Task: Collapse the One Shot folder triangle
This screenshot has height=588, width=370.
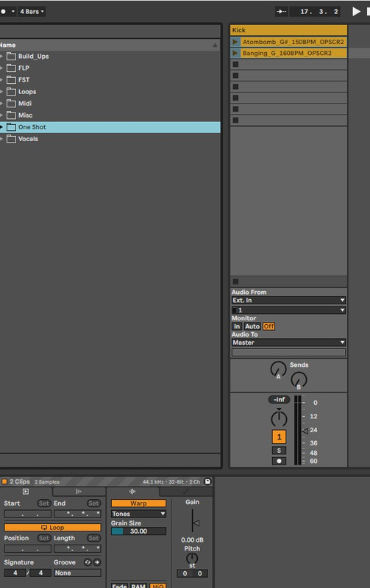Action: tap(1, 127)
